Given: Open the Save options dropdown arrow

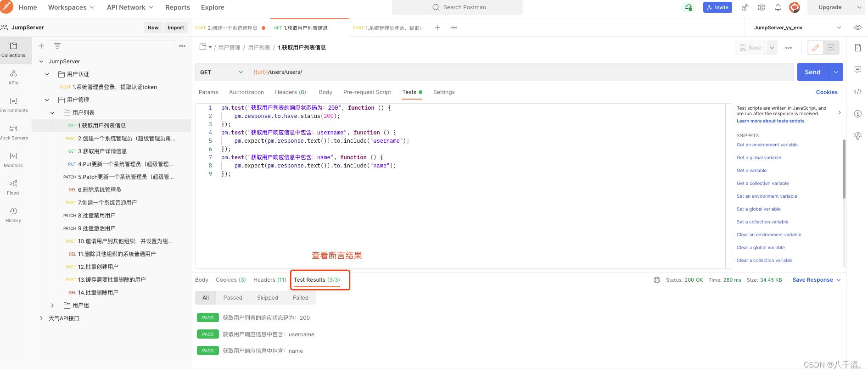Looking at the screenshot, I should coord(772,48).
